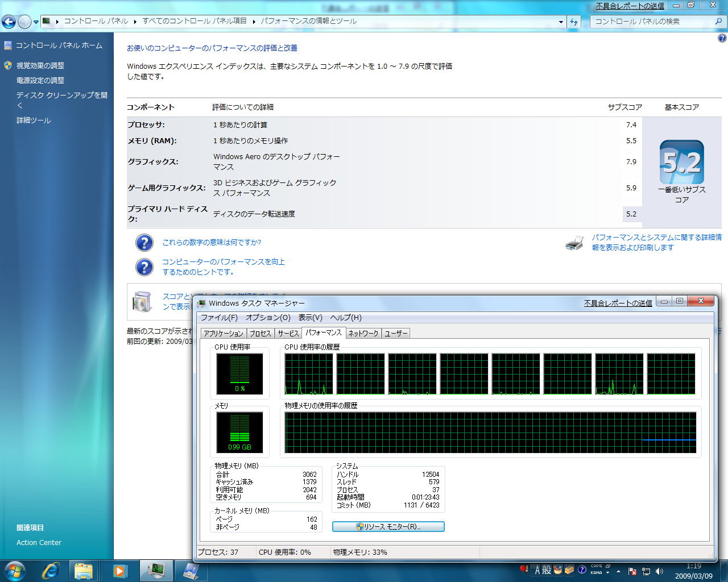Click リソース モニター(R)... button

coord(388,527)
